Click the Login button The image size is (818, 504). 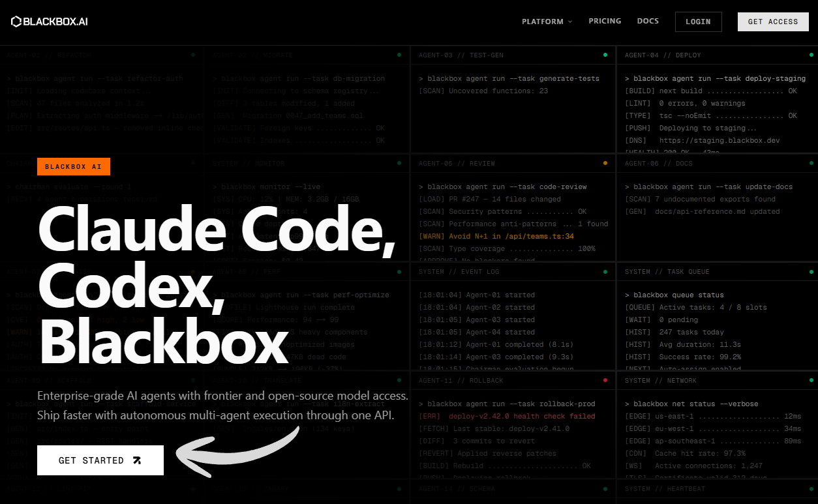tap(698, 22)
